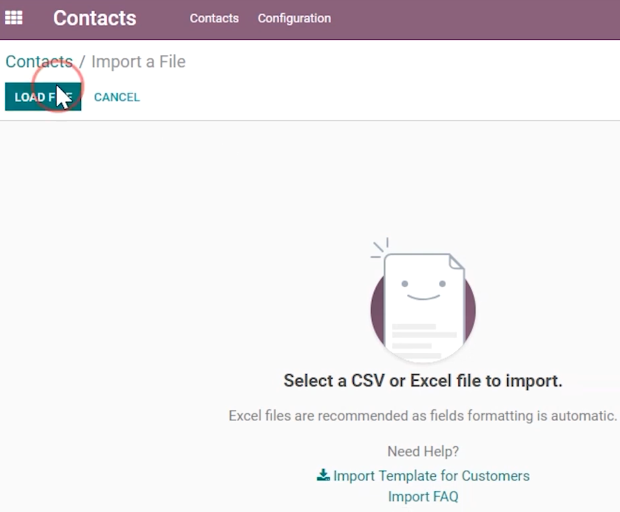Screen dimensions: 620x512
Task: Click the Need Help? label
Action: (423, 451)
